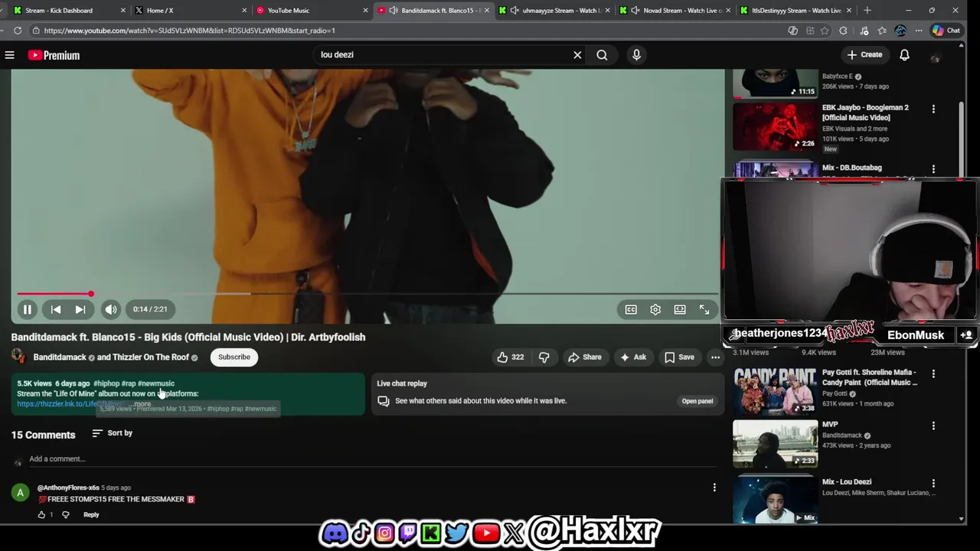Open menu for EBK Jaaybo Boogieman 2

[x=933, y=109]
